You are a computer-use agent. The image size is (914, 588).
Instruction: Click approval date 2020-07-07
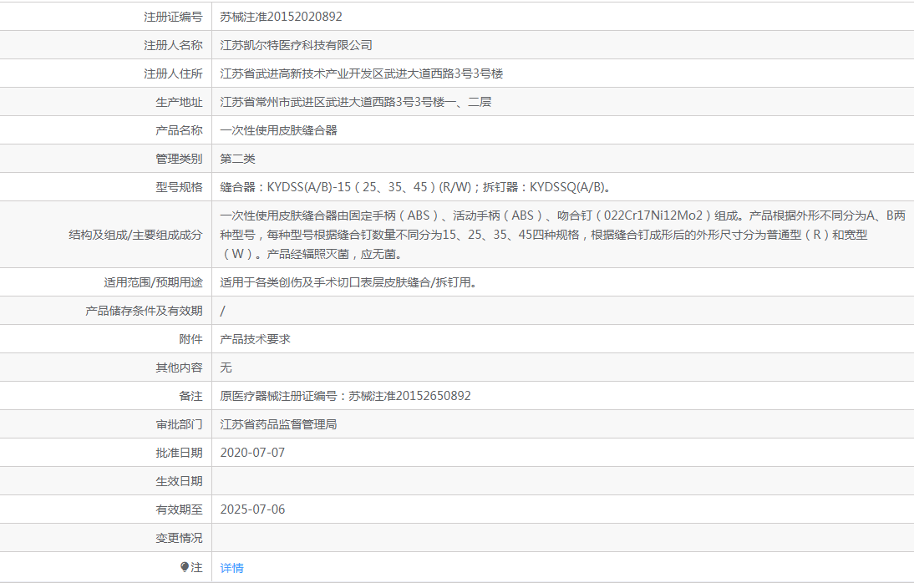[x=252, y=453]
